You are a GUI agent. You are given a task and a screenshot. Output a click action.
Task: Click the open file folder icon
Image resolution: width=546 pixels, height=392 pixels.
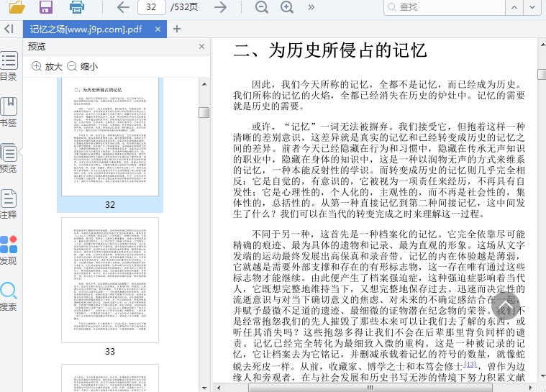pyautogui.click(x=16, y=7)
